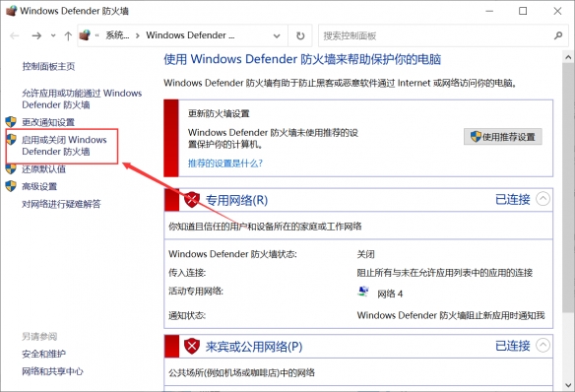The image size is (575, 392).
Task: Click scrollbar up arrow
Action: [x=568, y=57]
